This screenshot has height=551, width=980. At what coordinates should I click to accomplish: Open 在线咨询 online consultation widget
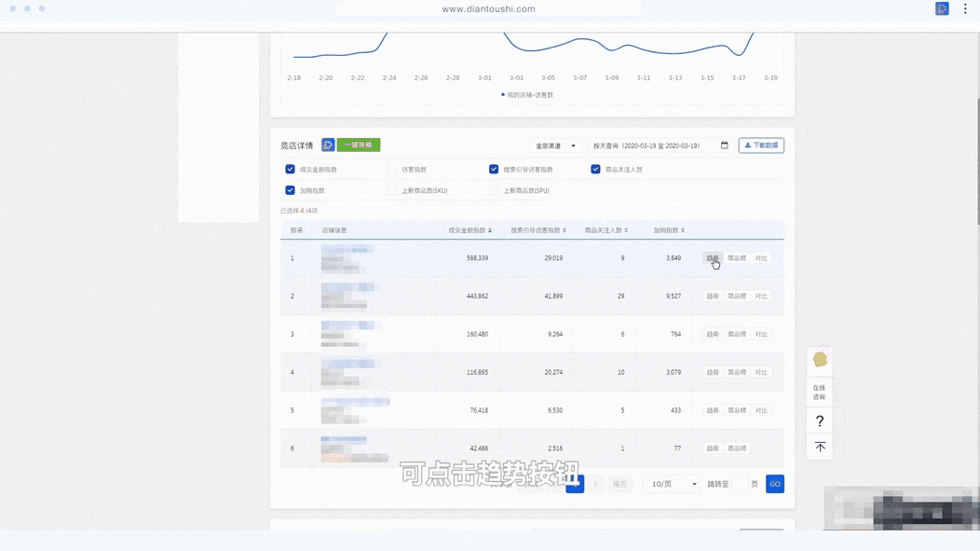tap(820, 393)
